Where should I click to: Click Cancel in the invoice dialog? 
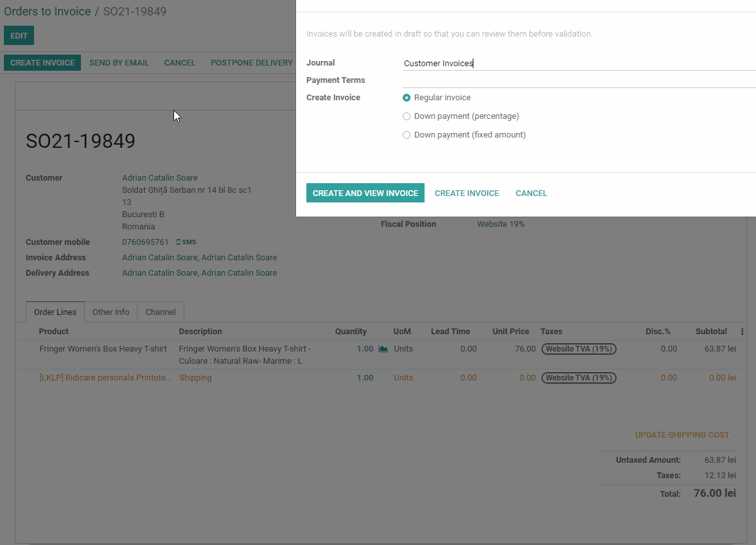coord(531,193)
